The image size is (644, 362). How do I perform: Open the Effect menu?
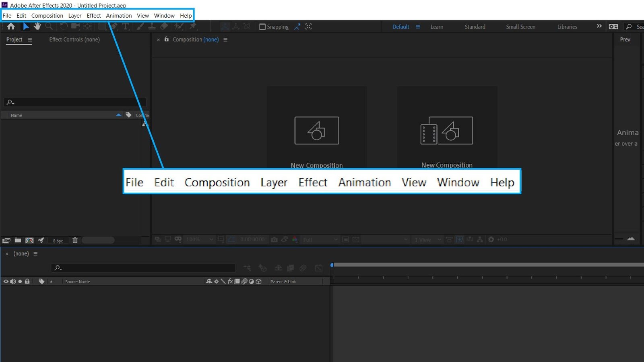pyautogui.click(x=94, y=16)
